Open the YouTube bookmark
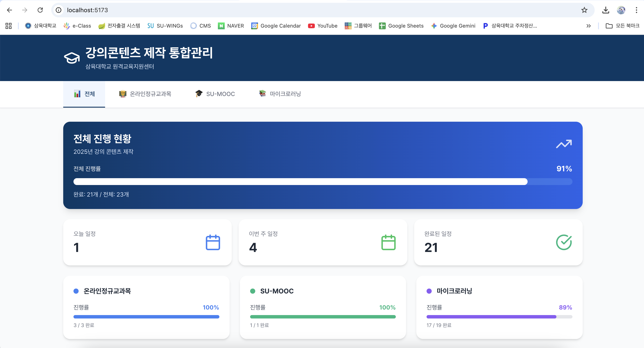The width and height of the screenshot is (644, 348). coord(323,26)
